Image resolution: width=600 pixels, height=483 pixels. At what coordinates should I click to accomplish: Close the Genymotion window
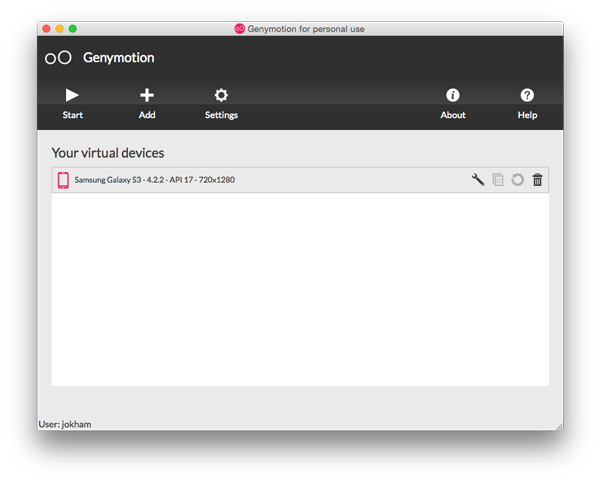pyautogui.click(x=46, y=29)
